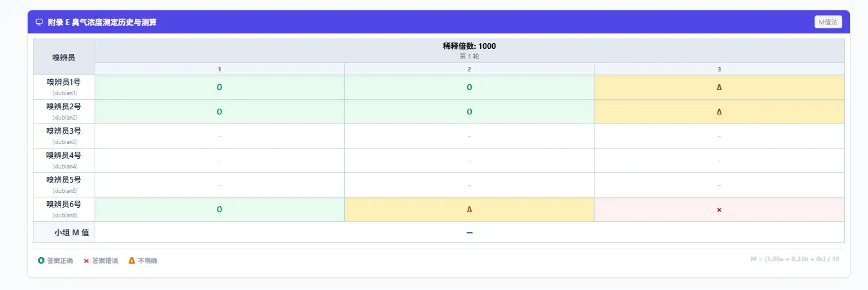This screenshot has width=868, height=290.
Task: Click 嗅辨员3号 empty dash cell, column 1
Action: click(x=219, y=136)
